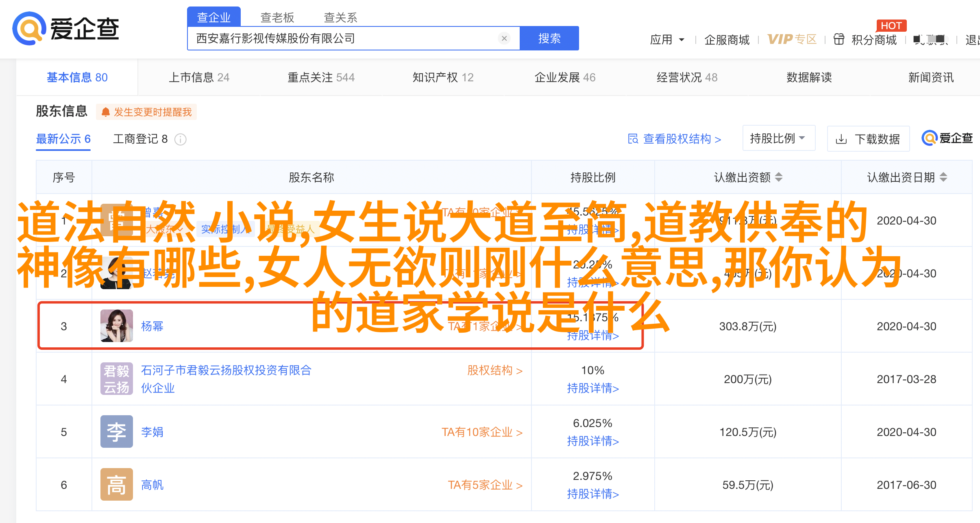The height and width of the screenshot is (523, 980).
Task: Click the 59.5万(元) amount cell
Action: tap(748, 485)
